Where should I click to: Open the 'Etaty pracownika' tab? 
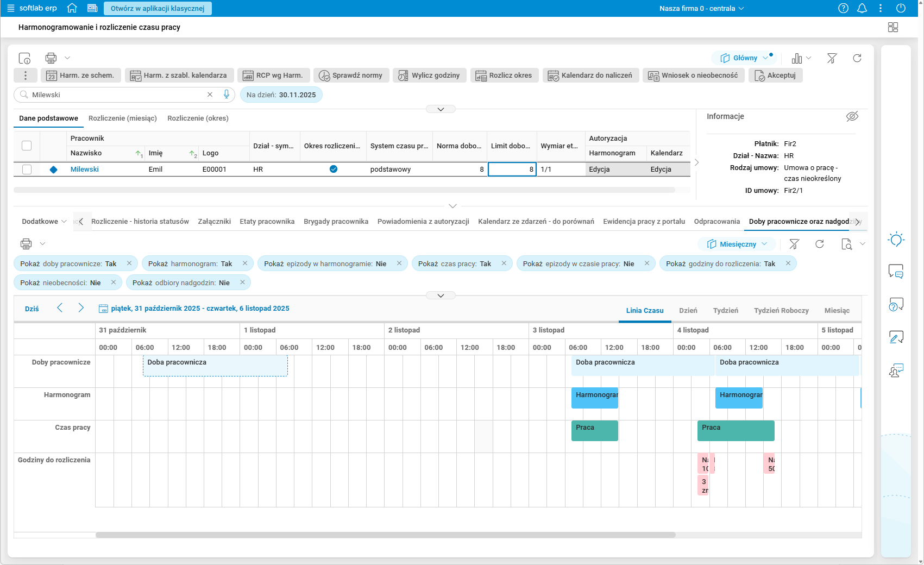tap(267, 222)
